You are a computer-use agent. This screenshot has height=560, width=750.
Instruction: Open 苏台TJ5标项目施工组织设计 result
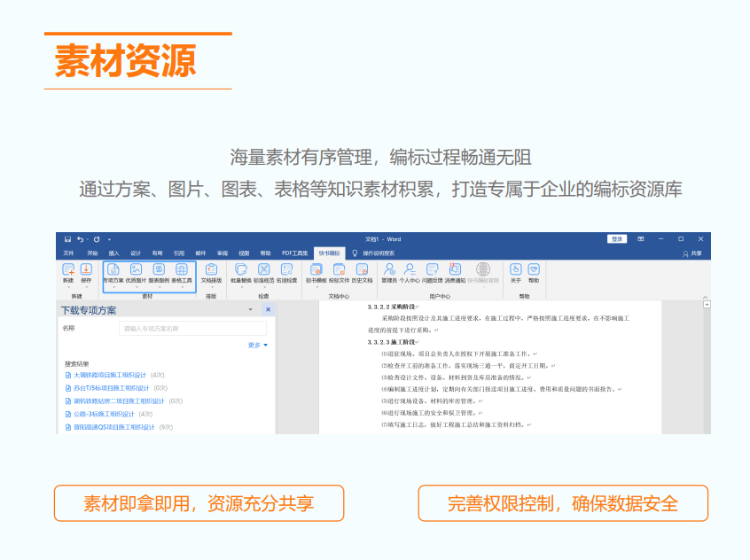pos(112,388)
